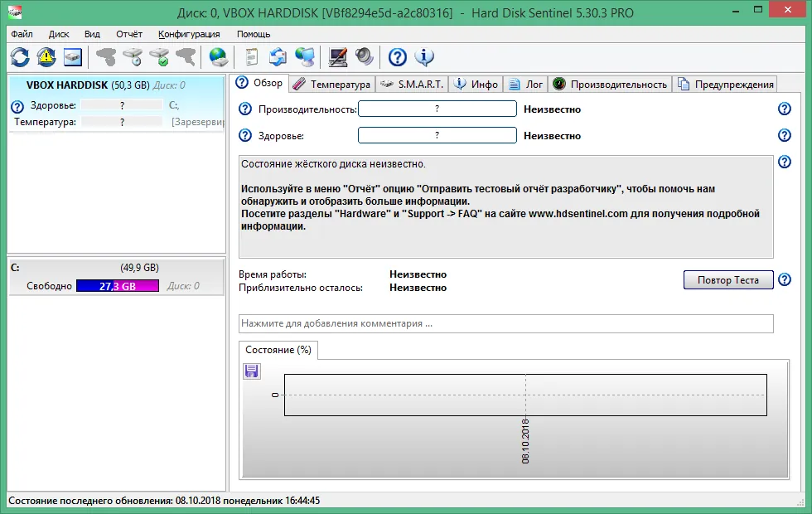The height and width of the screenshot is (514, 812).
Task: Click Неизвестно value next to Приблизительно осталось
Action: [x=418, y=289]
